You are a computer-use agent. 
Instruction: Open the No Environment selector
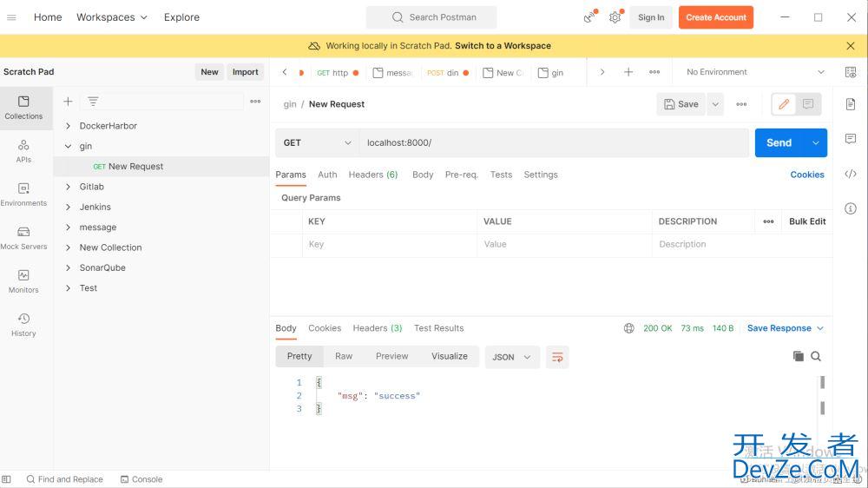point(755,72)
